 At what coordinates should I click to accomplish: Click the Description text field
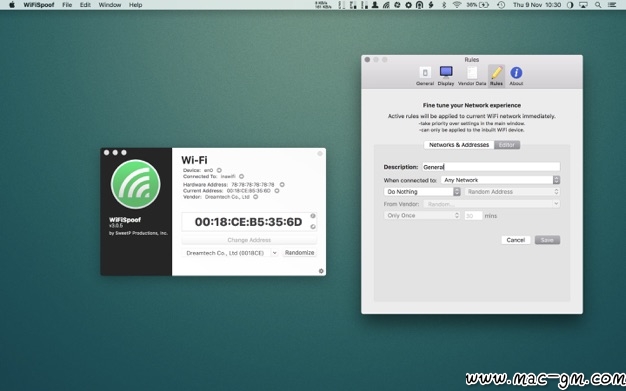[491, 167]
